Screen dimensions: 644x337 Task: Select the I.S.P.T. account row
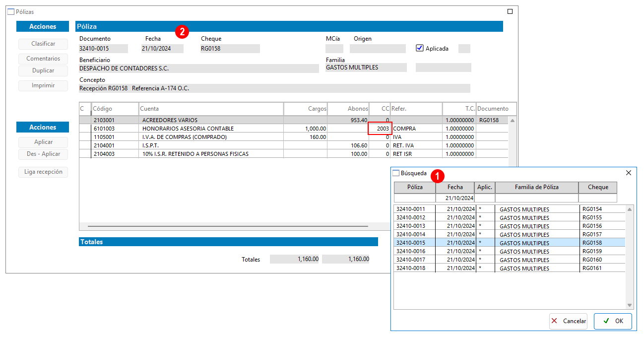click(x=294, y=145)
